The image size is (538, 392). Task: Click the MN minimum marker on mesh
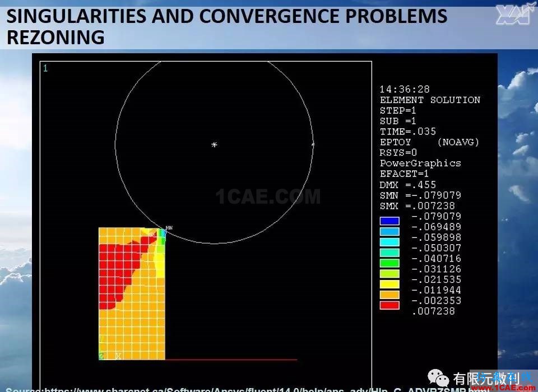point(169,228)
